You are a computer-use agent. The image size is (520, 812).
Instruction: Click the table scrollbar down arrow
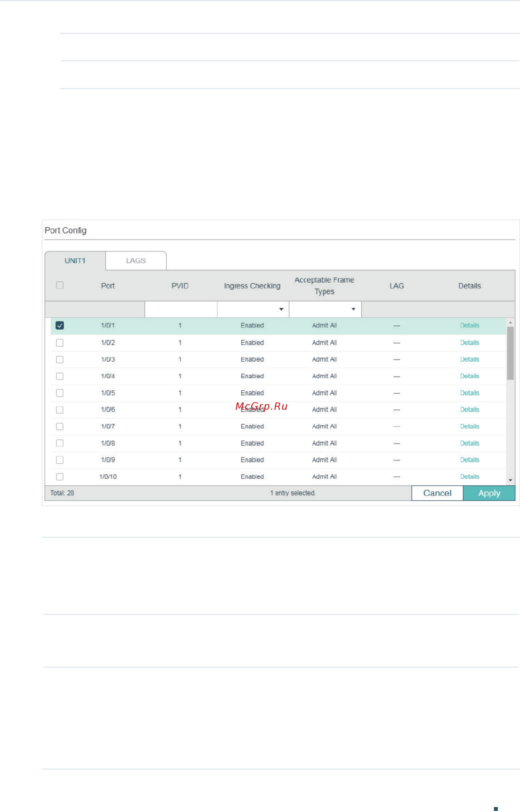coord(510,480)
